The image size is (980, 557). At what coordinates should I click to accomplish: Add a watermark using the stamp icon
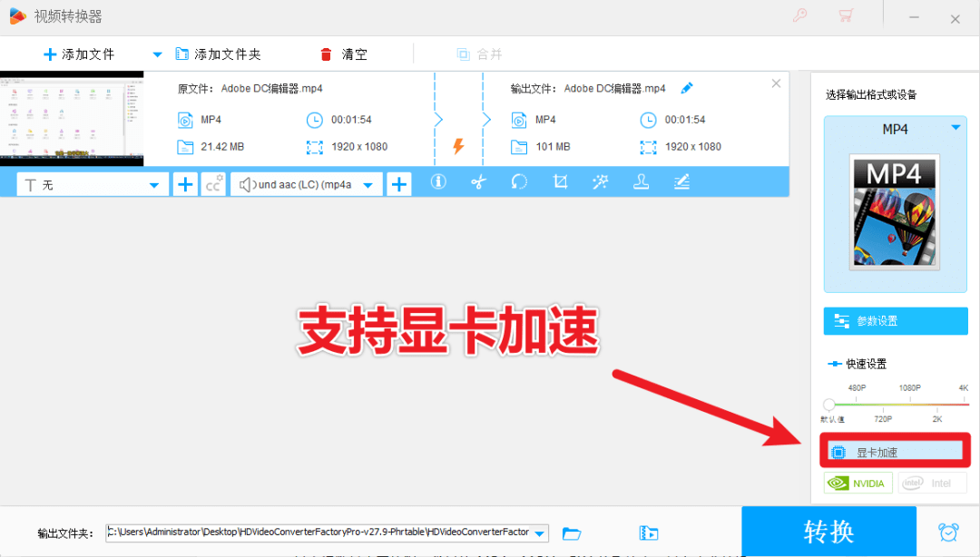[x=641, y=181]
